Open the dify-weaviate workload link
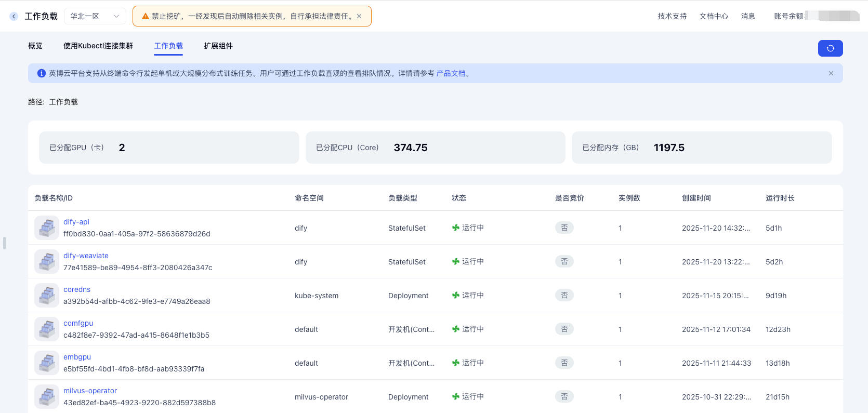Viewport: 868px width, 413px height. [x=86, y=256]
